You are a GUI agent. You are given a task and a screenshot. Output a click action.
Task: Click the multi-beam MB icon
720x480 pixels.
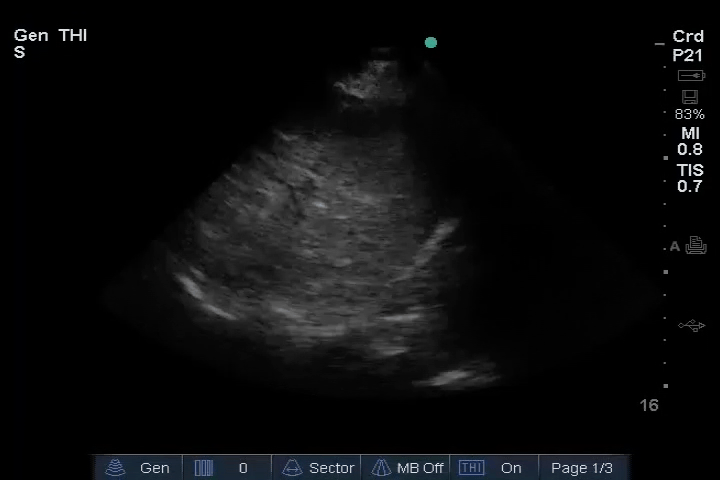tap(381, 468)
